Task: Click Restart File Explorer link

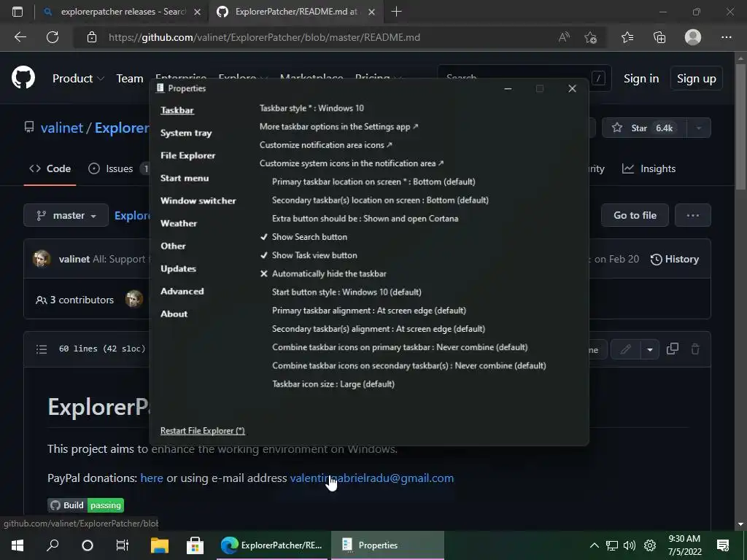Action: tap(203, 430)
